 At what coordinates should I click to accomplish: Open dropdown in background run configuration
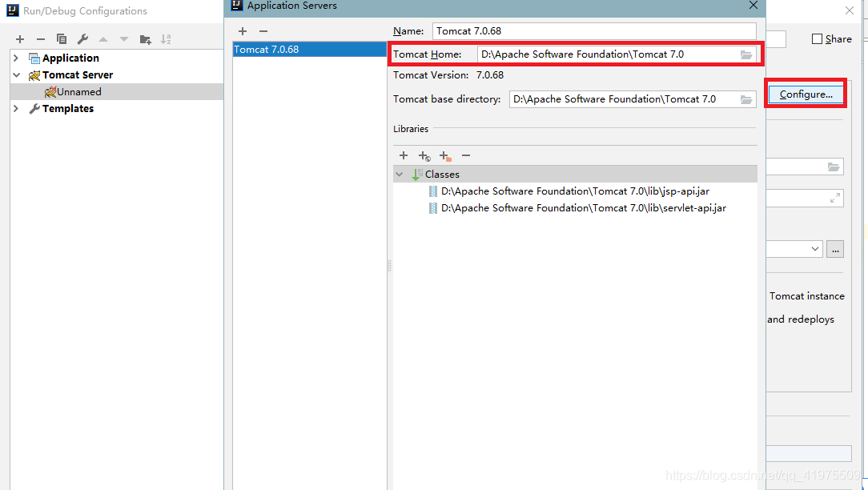[x=815, y=249]
